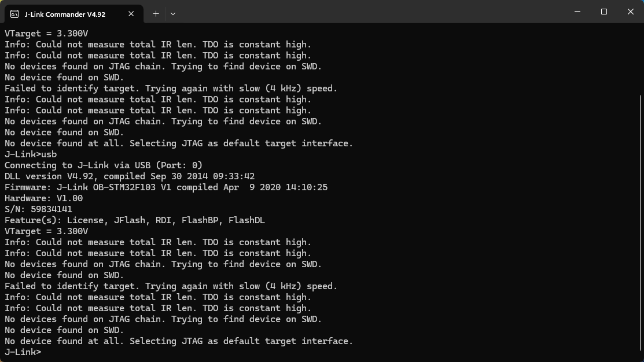The height and width of the screenshot is (362, 644).
Task: Click the Firmware: J-Link OB-STM32F103 line
Action: (x=166, y=187)
